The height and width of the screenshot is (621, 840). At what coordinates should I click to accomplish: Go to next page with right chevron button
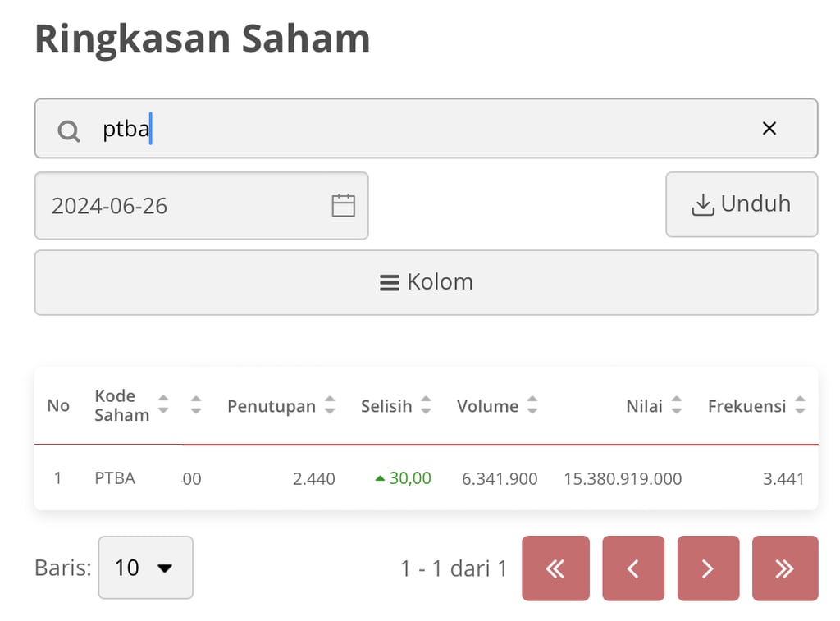tap(707, 568)
